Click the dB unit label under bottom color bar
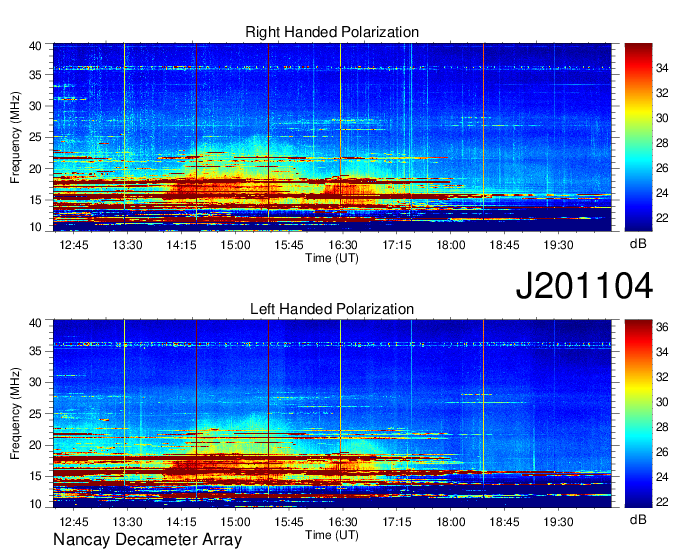The width and height of the screenshot is (680, 552). click(638, 519)
